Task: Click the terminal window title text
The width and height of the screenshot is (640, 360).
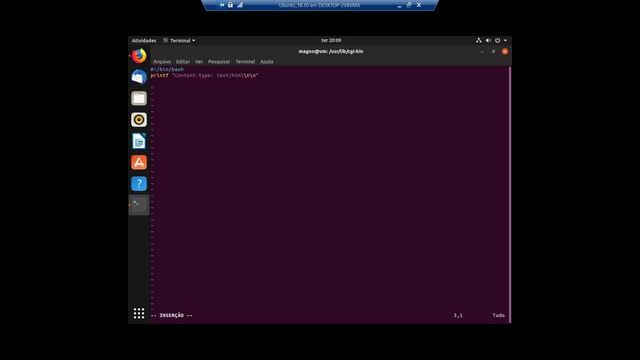Action: (x=331, y=51)
